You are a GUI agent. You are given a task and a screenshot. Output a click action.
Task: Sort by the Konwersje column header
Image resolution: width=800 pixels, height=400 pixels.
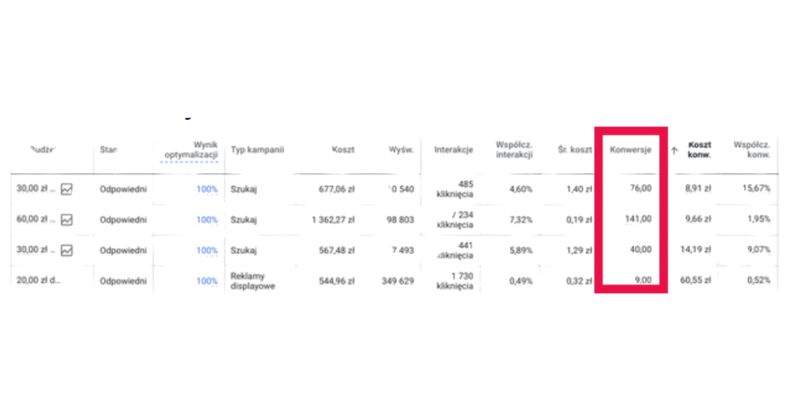631,150
